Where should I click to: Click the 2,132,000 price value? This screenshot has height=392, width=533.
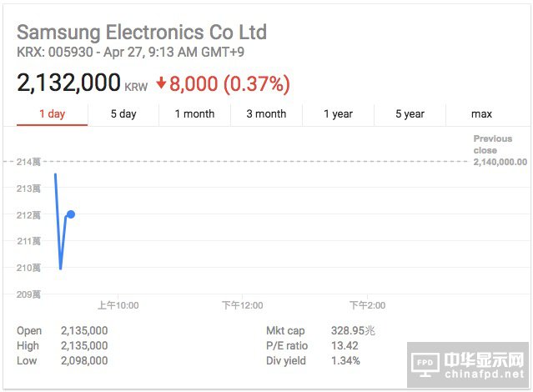69,83
